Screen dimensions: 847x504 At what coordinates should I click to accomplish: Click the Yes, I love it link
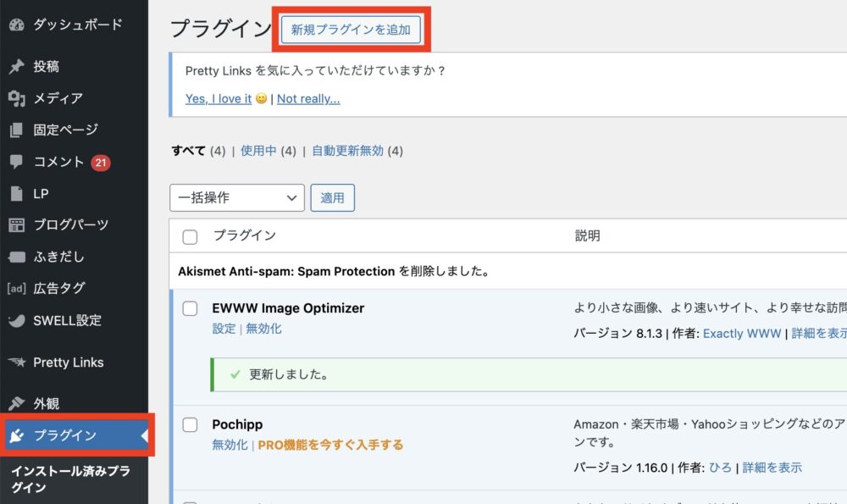219,99
